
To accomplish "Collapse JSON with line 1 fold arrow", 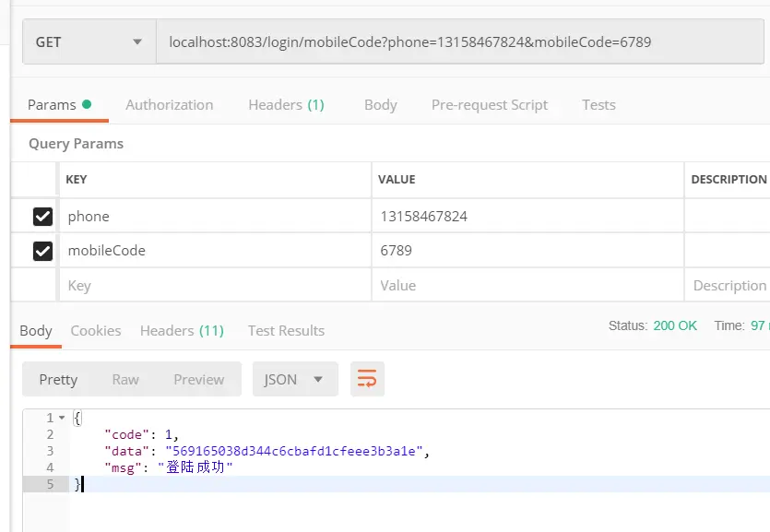I will [62, 418].
